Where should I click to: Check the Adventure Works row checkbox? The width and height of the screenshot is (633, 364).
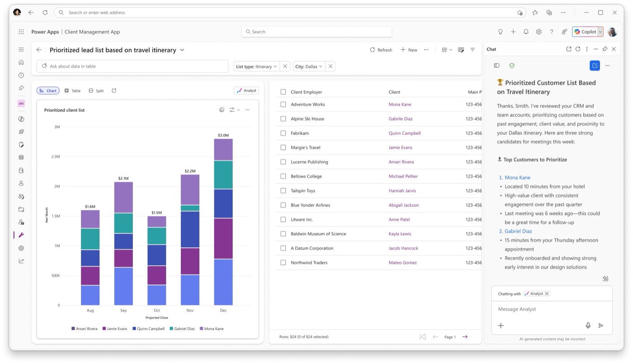(x=283, y=104)
